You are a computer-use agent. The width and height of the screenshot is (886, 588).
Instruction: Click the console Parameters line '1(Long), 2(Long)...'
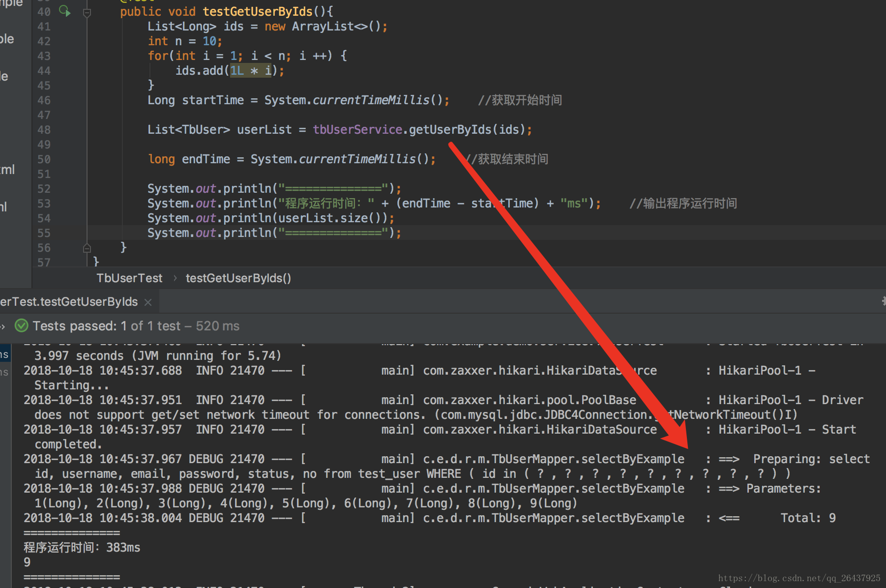pyautogui.click(x=306, y=503)
